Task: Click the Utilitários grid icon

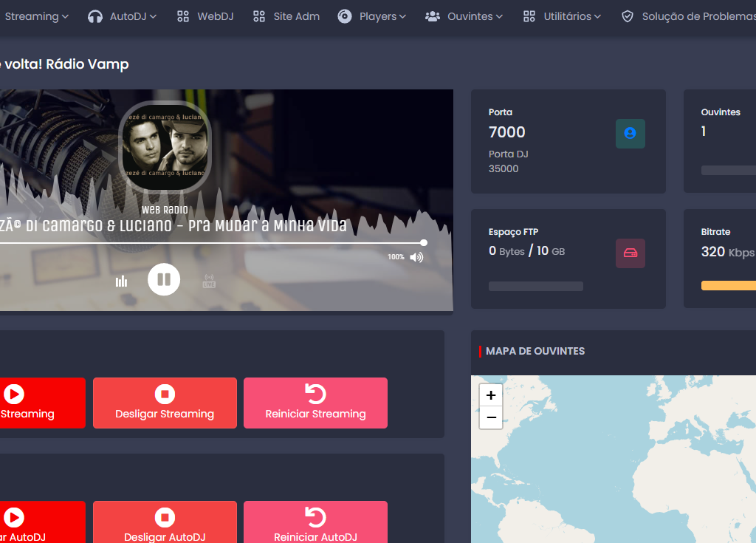Action: 529,16
